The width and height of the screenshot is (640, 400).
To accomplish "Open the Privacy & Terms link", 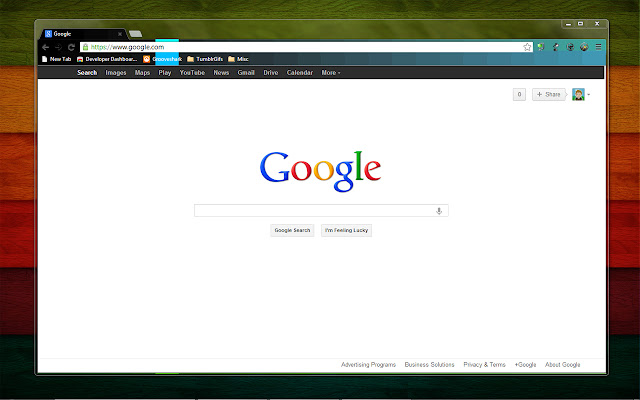I will tap(484, 364).
